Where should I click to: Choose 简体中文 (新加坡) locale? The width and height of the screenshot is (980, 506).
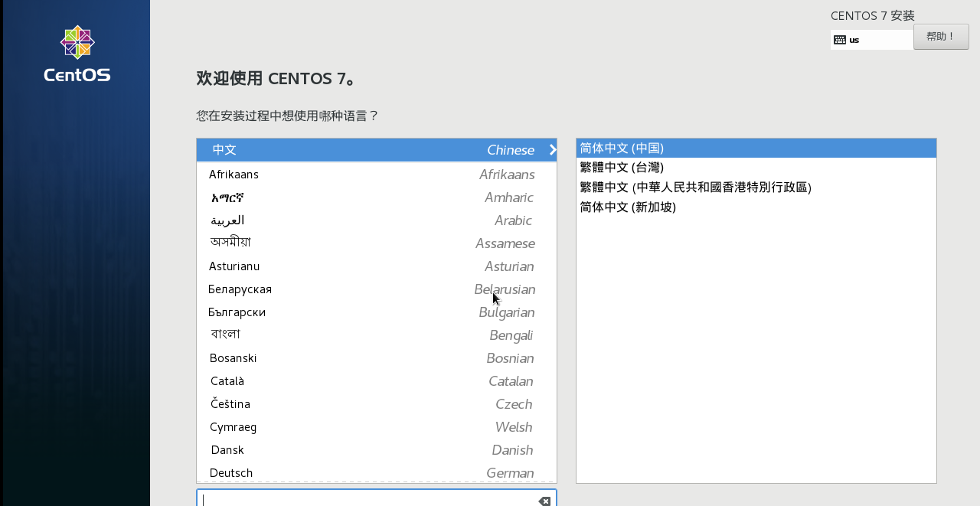(756, 207)
